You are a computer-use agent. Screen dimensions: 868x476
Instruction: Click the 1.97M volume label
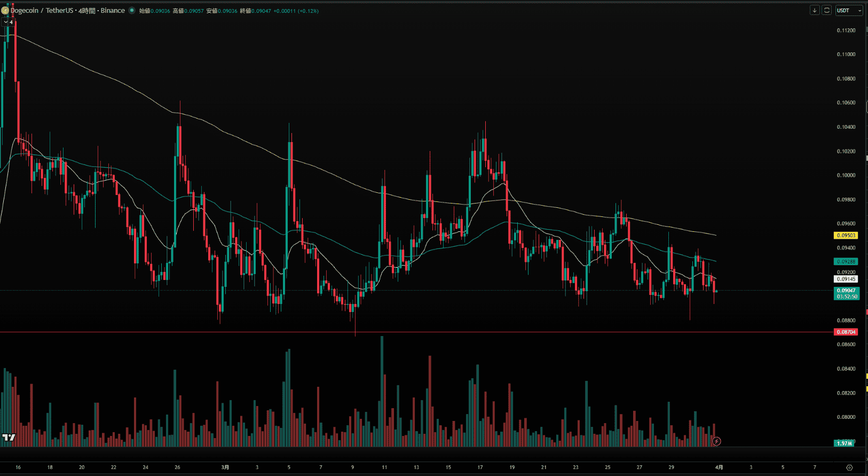pos(845,443)
